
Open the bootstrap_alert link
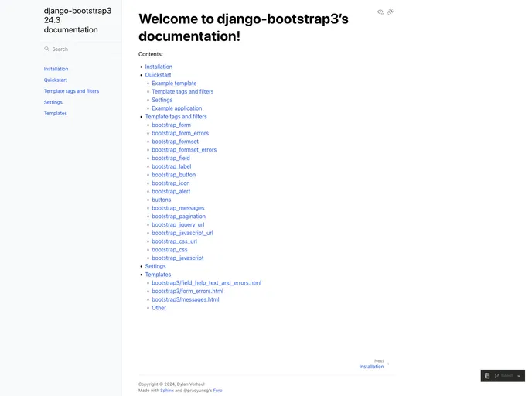pyautogui.click(x=171, y=191)
